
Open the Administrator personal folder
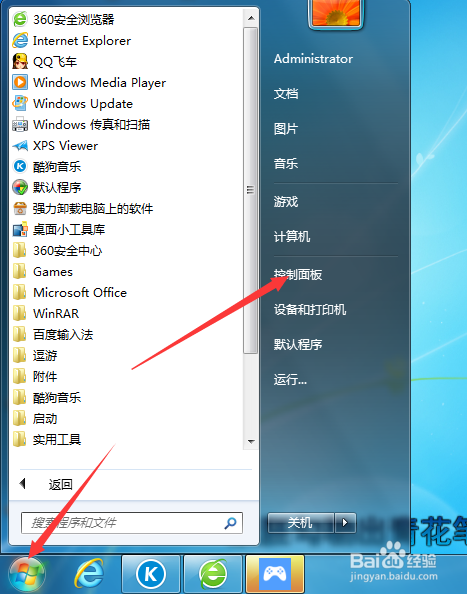[x=313, y=59]
